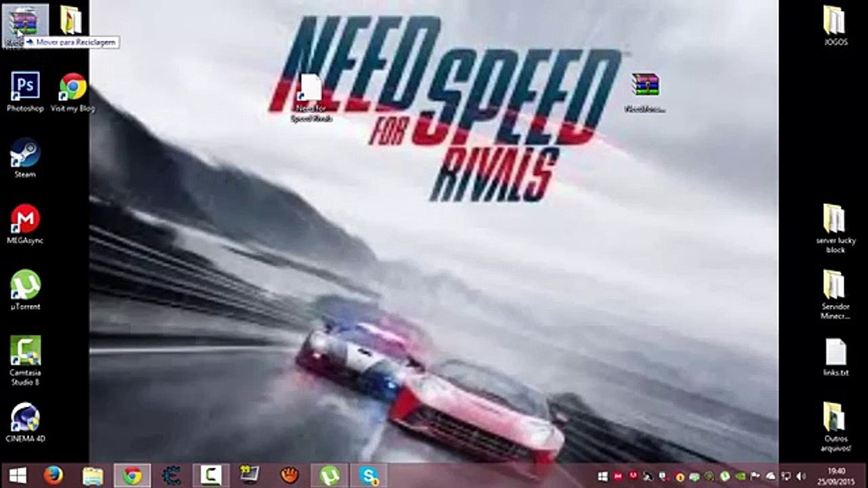
Task: Select the Photoshop desktop shortcut
Action: tap(25, 92)
